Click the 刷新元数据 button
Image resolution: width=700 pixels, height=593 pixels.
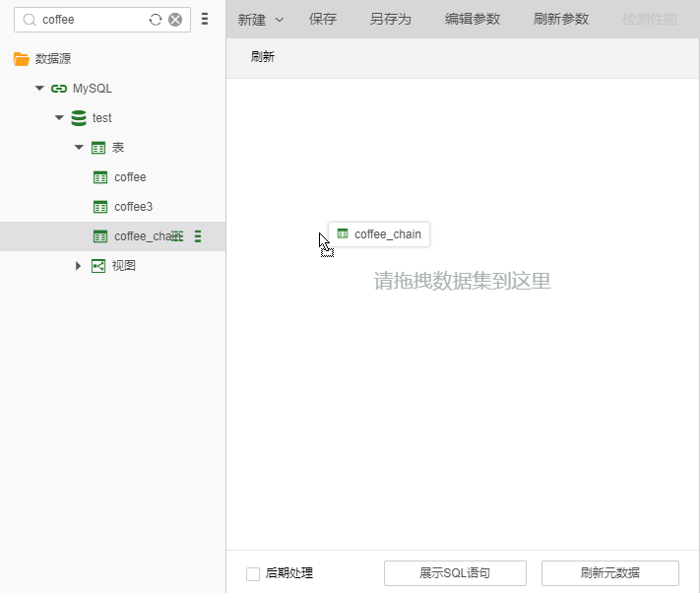609,573
